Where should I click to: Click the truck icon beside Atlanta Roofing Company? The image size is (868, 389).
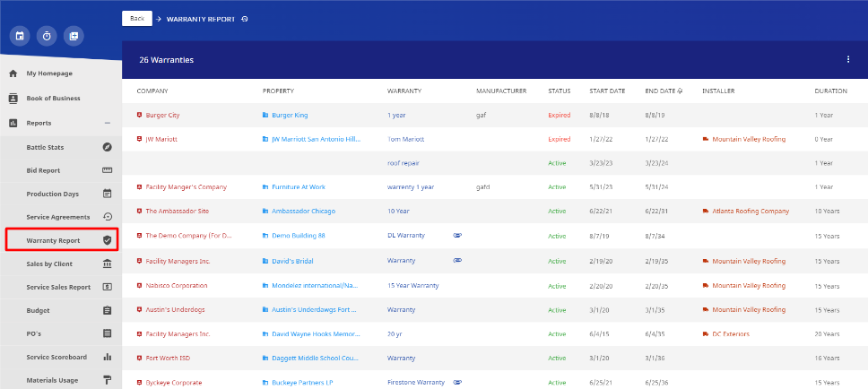pos(706,212)
